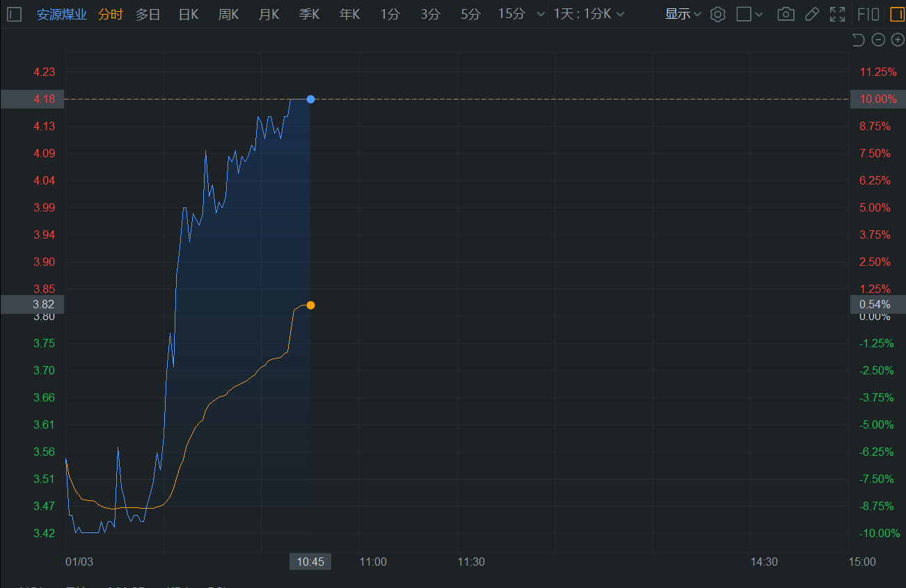Select the drawing pencil tool
The image size is (906, 588).
tap(811, 14)
